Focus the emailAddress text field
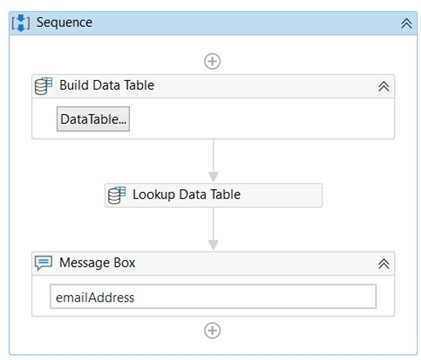 click(213, 297)
